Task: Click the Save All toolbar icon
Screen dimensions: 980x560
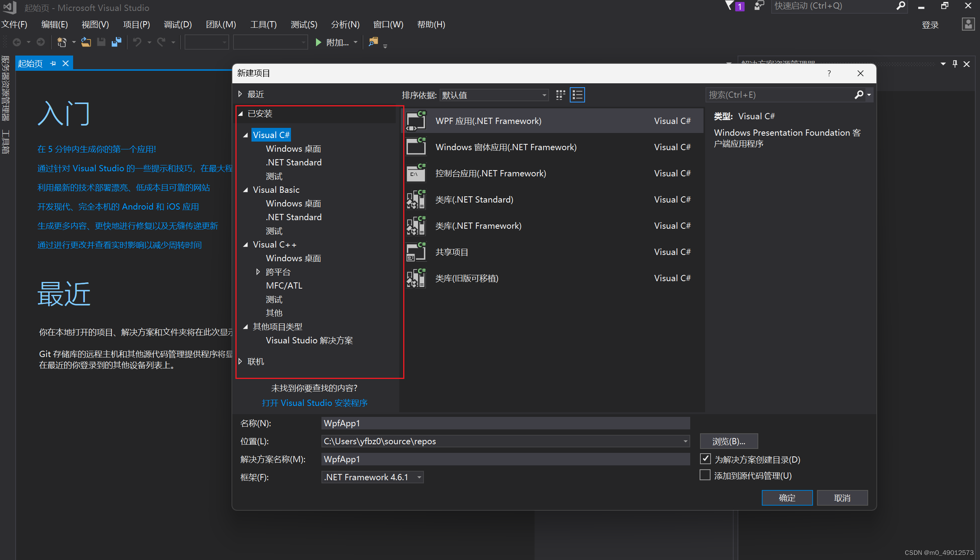Action: click(117, 42)
